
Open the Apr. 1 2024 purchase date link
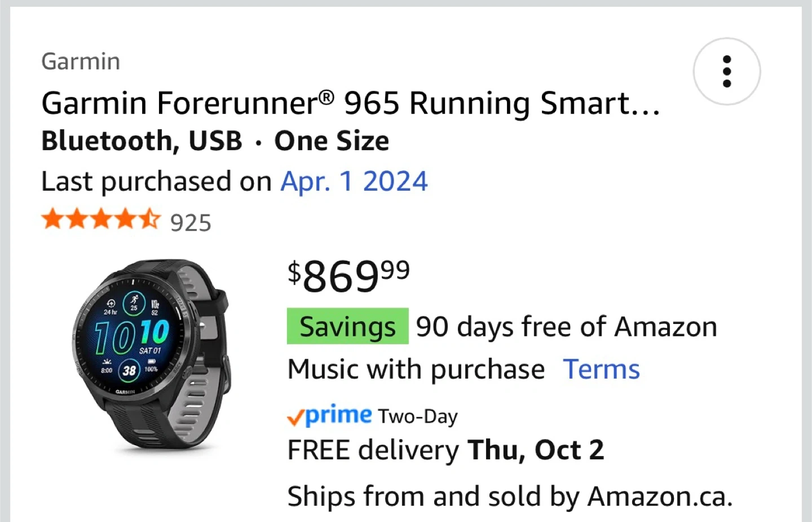354,181
